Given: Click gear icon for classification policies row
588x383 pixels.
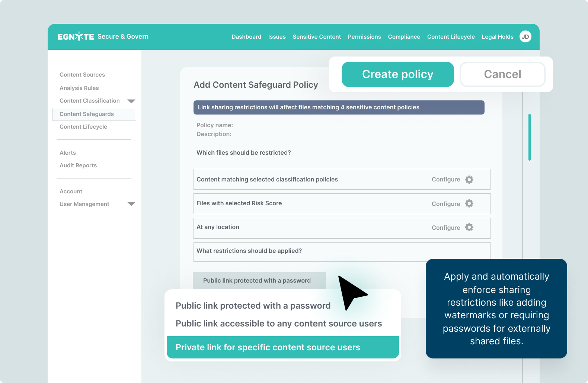Looking at the screenshot, I should click(x=469, y=180).
